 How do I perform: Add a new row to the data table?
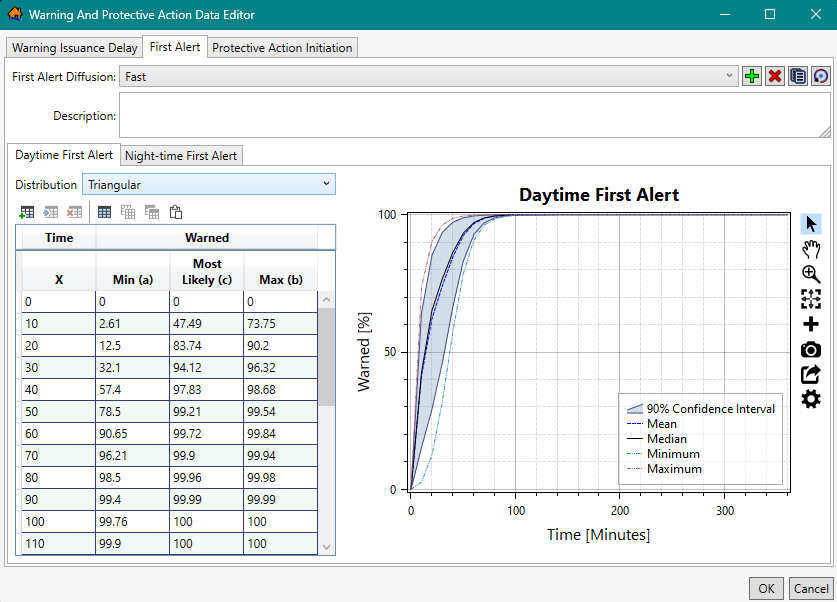(x=27, y=212)
